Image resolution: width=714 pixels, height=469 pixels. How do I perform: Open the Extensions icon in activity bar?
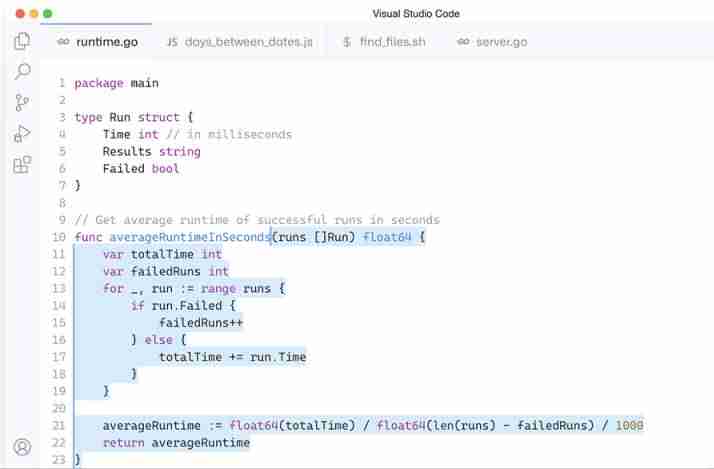[22, 164]
